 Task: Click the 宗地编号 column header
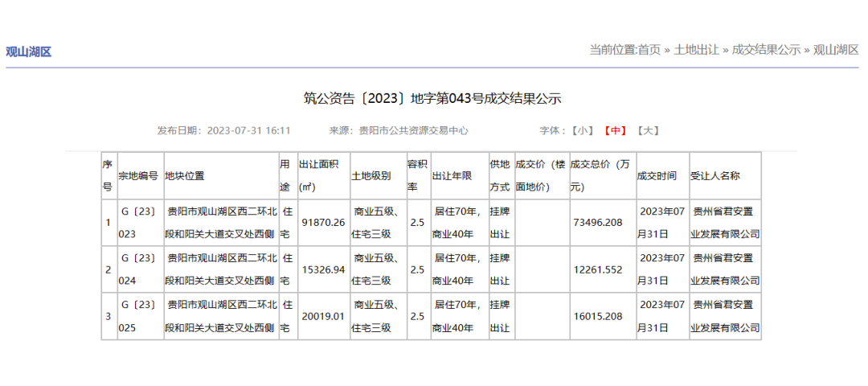click(141, 175)
